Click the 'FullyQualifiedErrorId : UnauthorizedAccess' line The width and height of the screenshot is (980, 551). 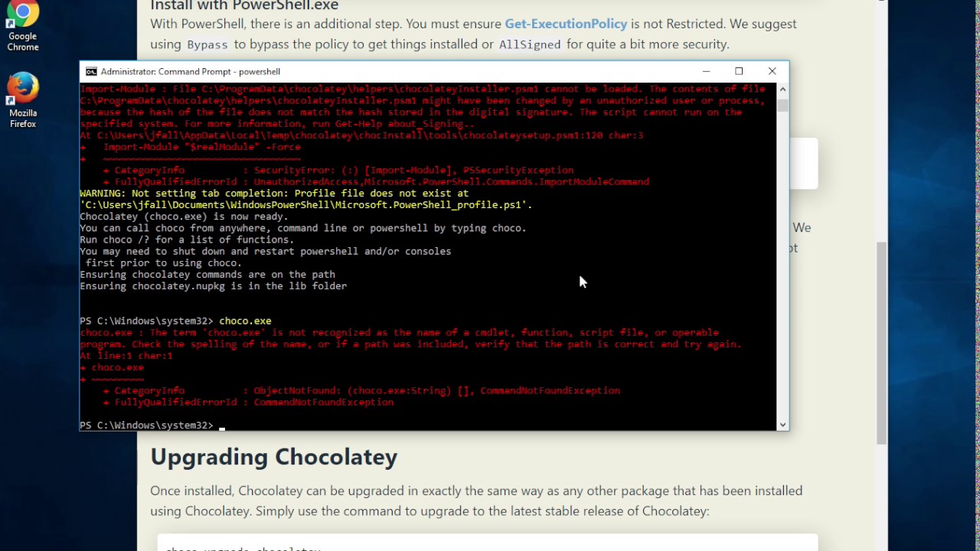click(x=376, y=181)
